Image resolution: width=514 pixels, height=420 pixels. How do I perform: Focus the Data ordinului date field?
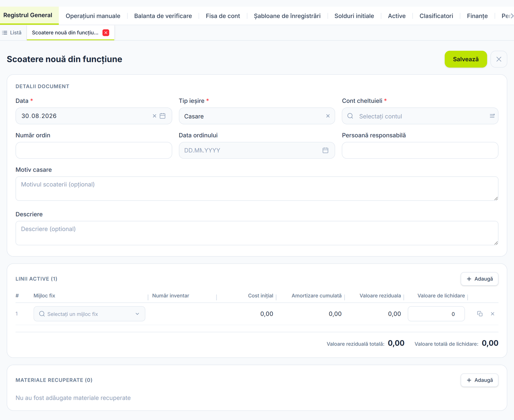(x=257, y=150)
